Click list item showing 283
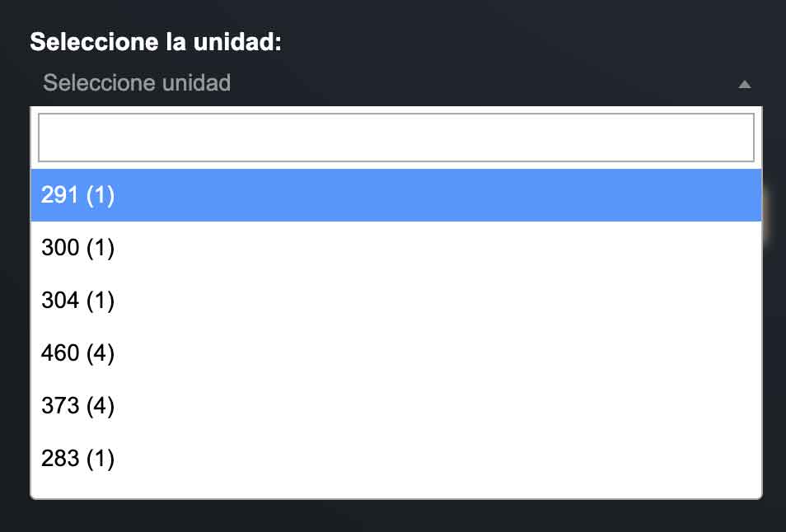This screenshot has height=532, width=786. point(396,458)
